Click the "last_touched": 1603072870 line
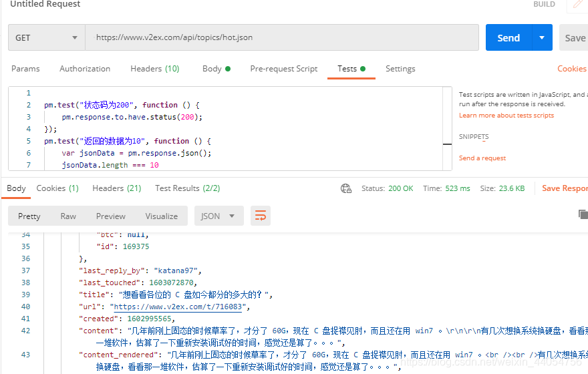588x374 pixels. coord(138,283)
